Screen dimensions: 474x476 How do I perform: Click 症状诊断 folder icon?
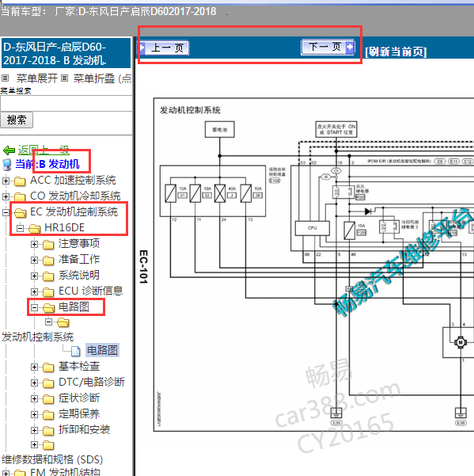[48, 399]
